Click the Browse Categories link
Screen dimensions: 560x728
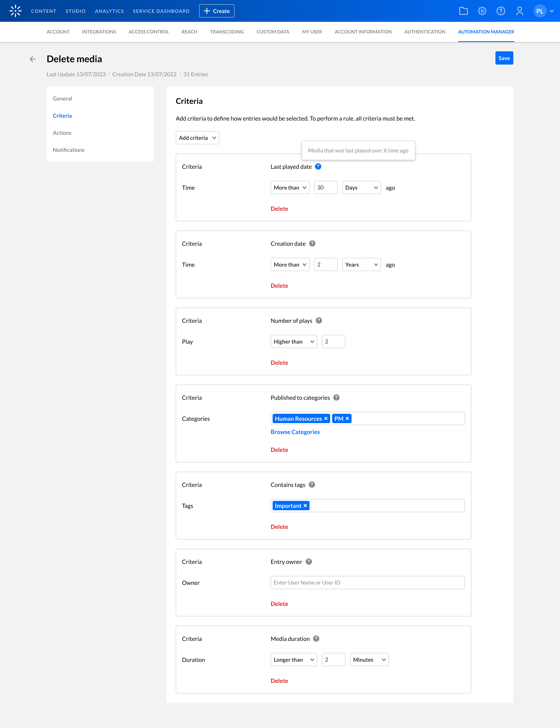tap(295, 432)
